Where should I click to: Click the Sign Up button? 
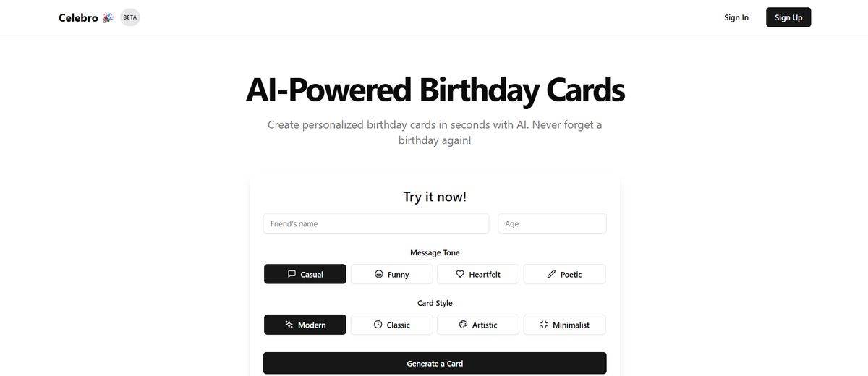point(788,17)
